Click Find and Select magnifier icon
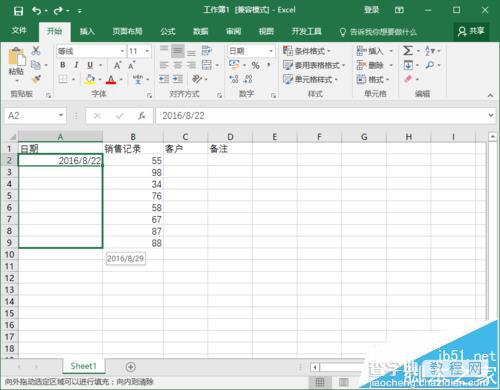Image resolution: width=500 pixels, height=390 pixels. click(x=430, y=65)
